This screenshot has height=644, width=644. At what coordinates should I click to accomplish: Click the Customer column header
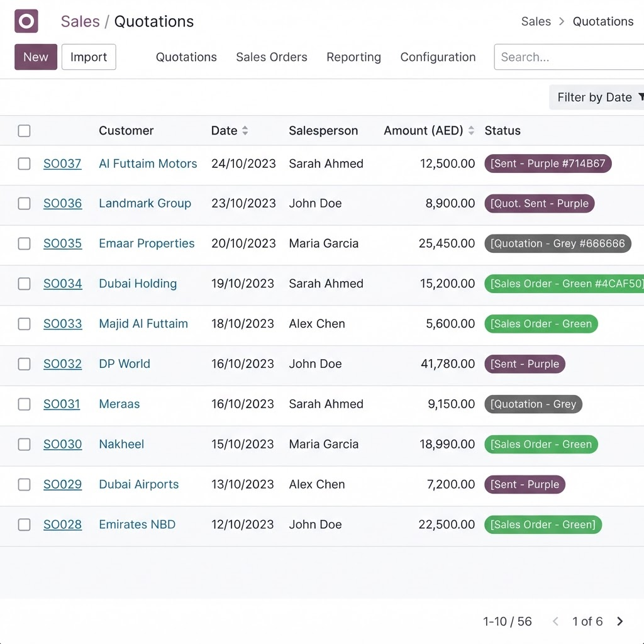click(x=126, y=131)
